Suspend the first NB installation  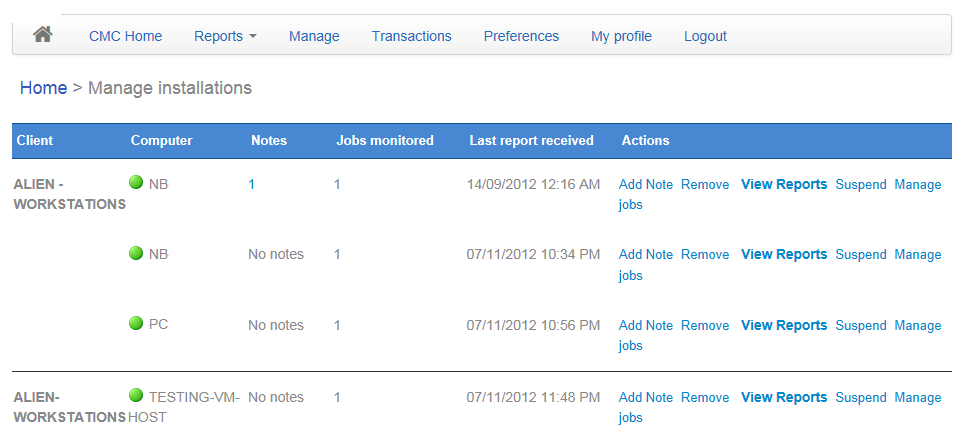pos(861,184)
